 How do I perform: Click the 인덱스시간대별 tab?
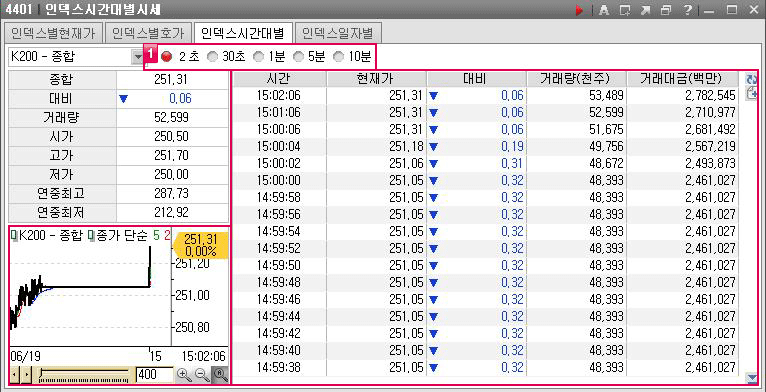pyautogui.click(x=243, y=33)
